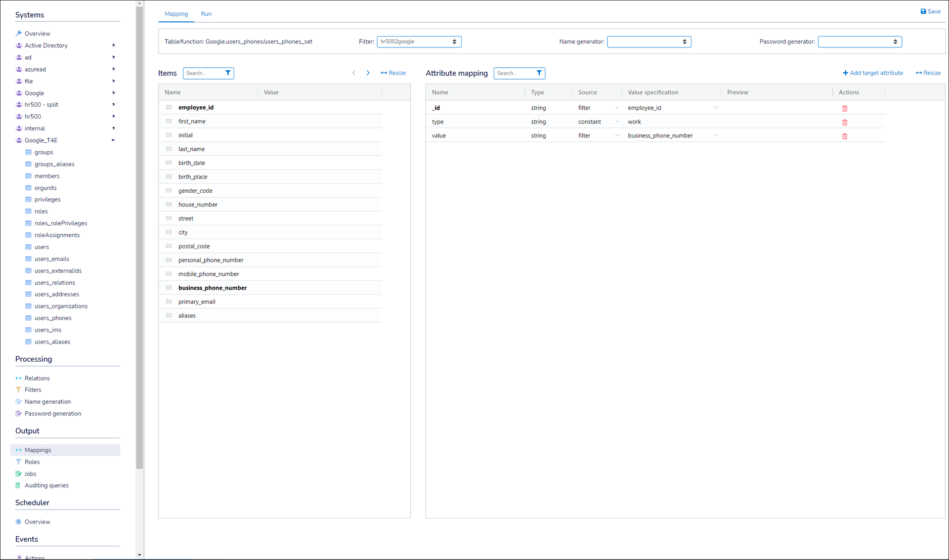Viewport: 949px width, 560px height.
Task: Click drag handle for business_phone_number item
Action: tap(169, 288)
